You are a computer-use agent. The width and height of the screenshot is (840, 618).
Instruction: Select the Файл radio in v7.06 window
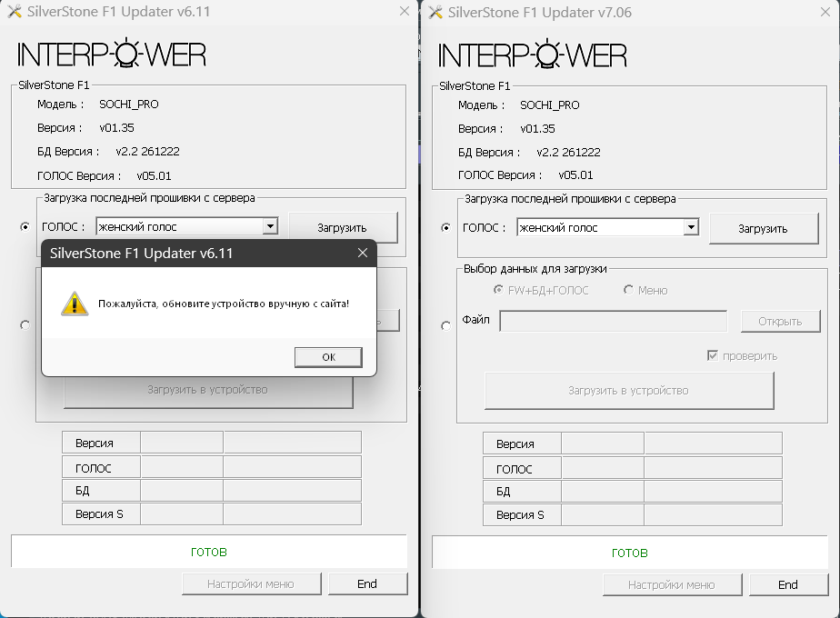445,326
